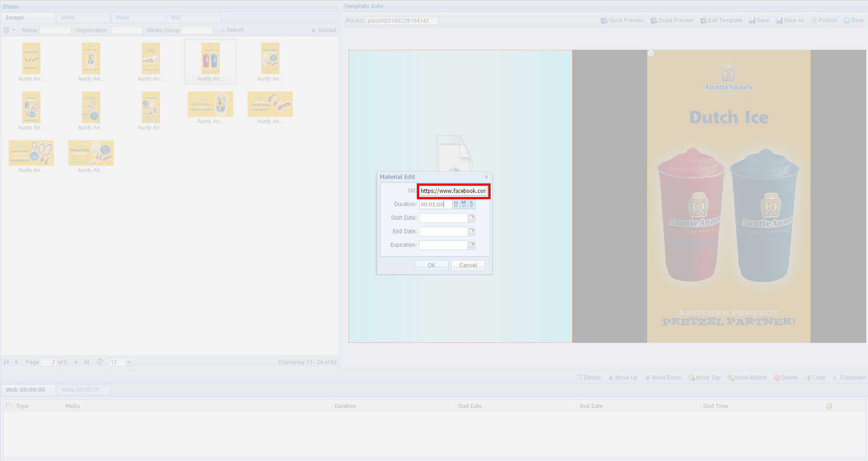Viewport: 868px width, 461px height.
Task: Switch to the Video items tab
Action: pos(84,18)
